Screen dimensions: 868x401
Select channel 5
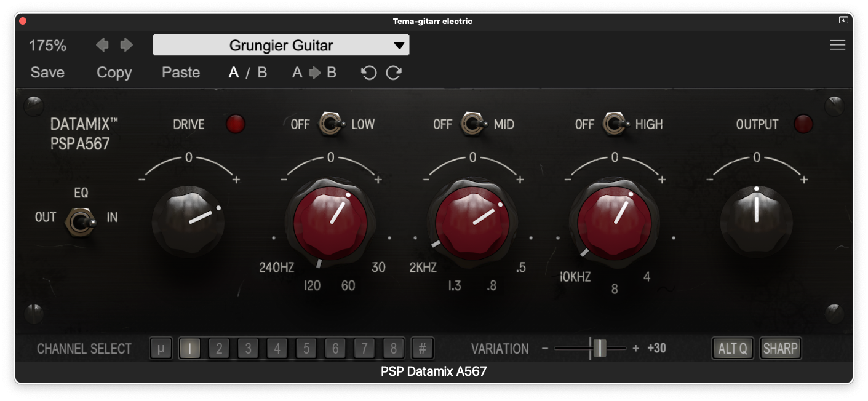[306, 349]
